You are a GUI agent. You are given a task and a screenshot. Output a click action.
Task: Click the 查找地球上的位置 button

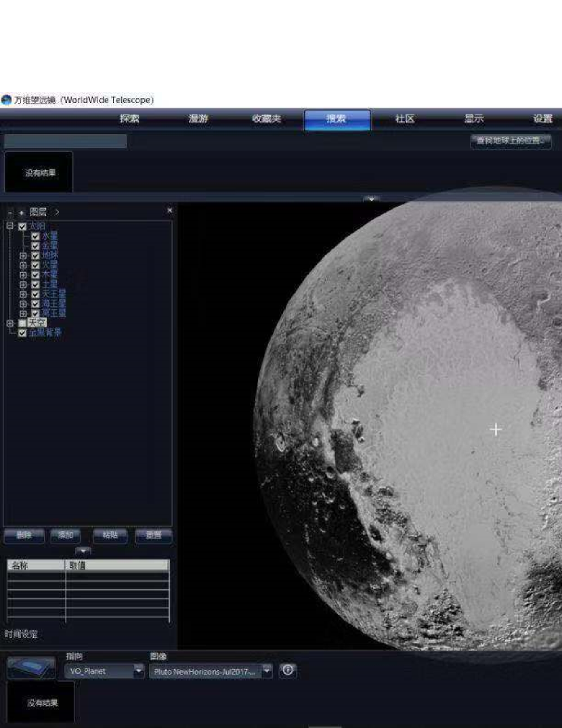[x=511, y=141]
